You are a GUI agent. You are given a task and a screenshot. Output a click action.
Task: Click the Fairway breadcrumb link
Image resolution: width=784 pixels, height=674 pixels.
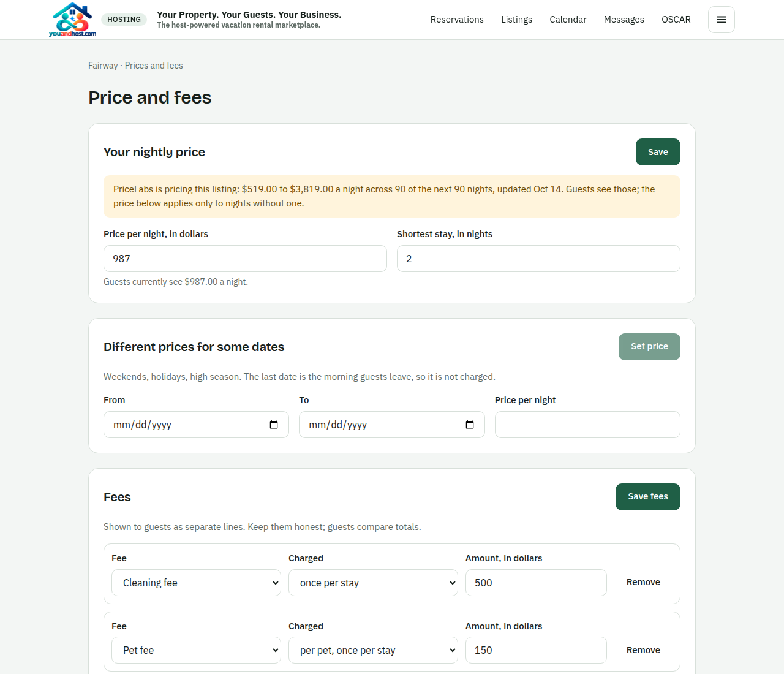(103, 66)
